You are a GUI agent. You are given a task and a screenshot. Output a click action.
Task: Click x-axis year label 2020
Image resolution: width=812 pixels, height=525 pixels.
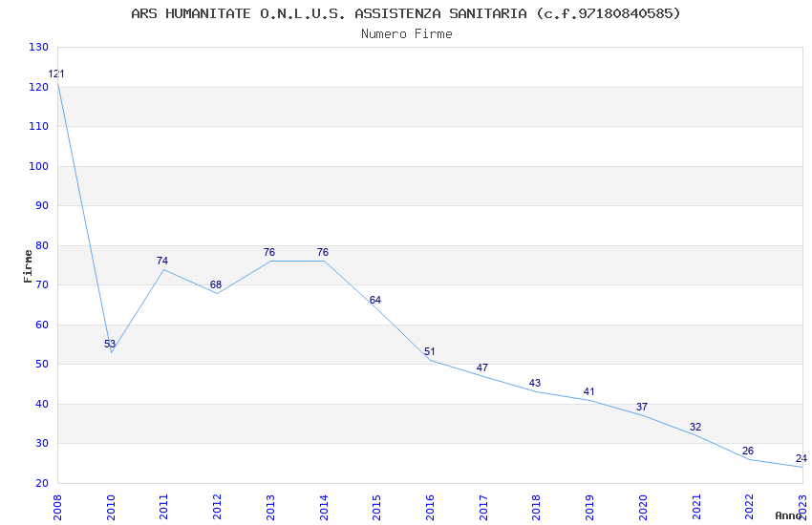643,507
